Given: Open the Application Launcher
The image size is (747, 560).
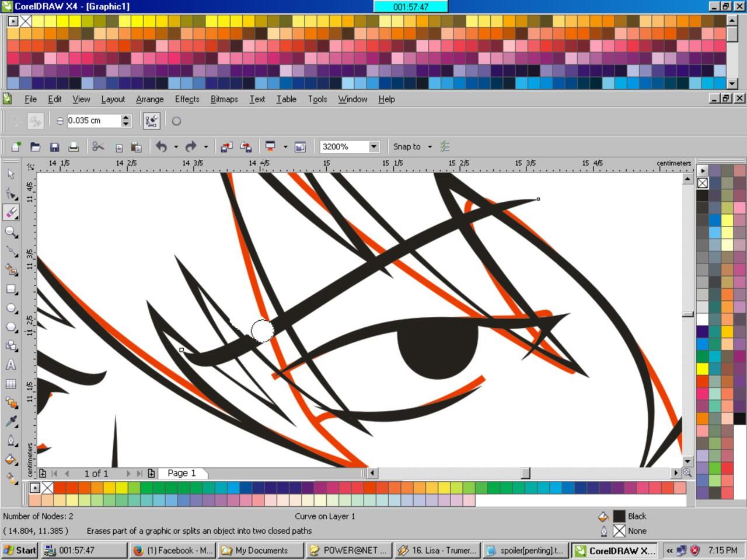Looking at the screenshot, I should 270,147.
